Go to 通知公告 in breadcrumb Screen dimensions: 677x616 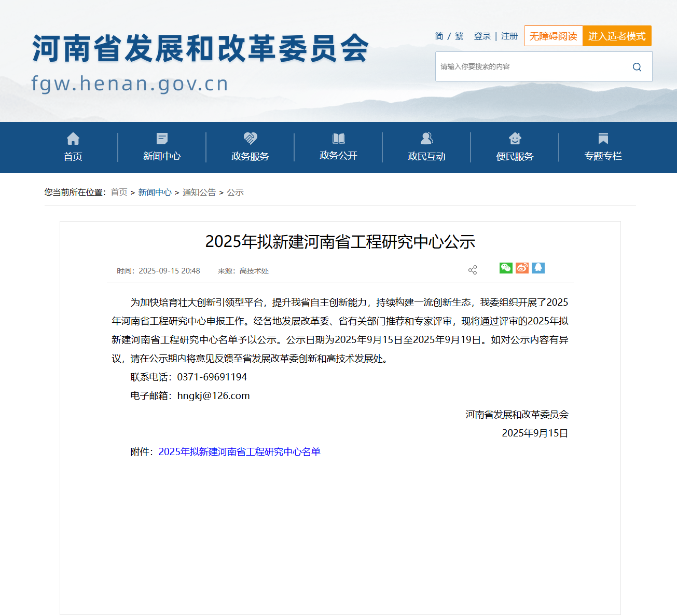[x=199, y=193]
